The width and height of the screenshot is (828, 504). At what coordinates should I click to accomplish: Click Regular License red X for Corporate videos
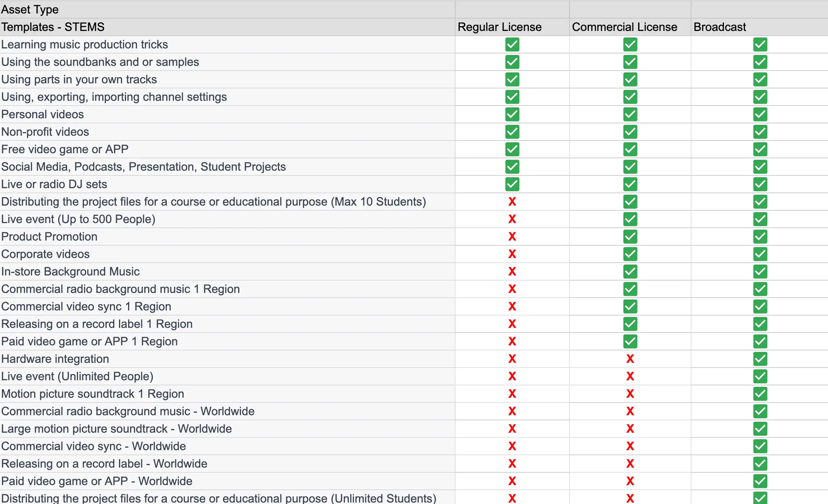[x=512, y=254]
